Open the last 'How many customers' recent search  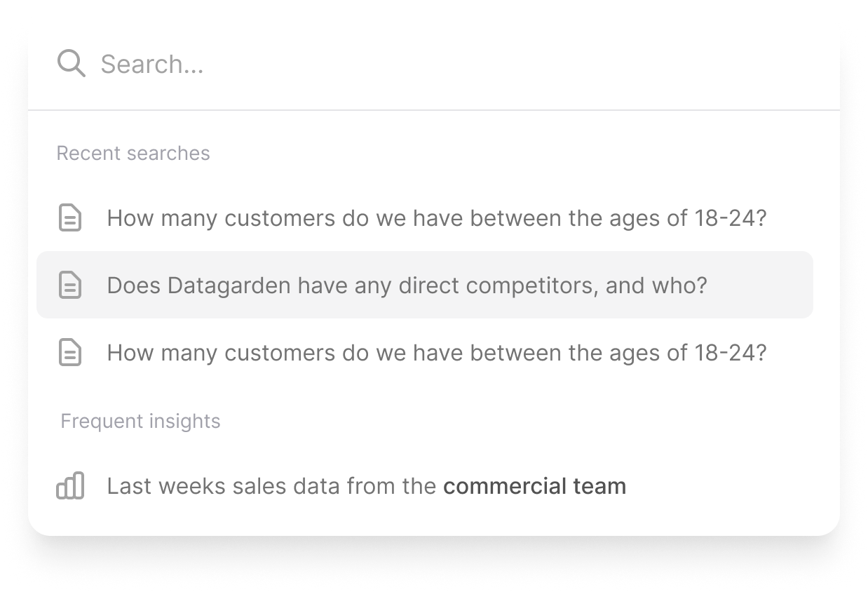coord(425,352)
